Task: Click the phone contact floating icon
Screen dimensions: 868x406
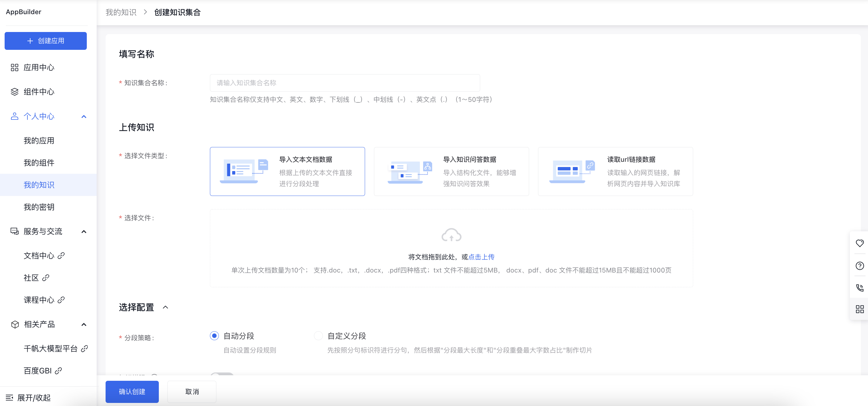Action: point(860,288)
